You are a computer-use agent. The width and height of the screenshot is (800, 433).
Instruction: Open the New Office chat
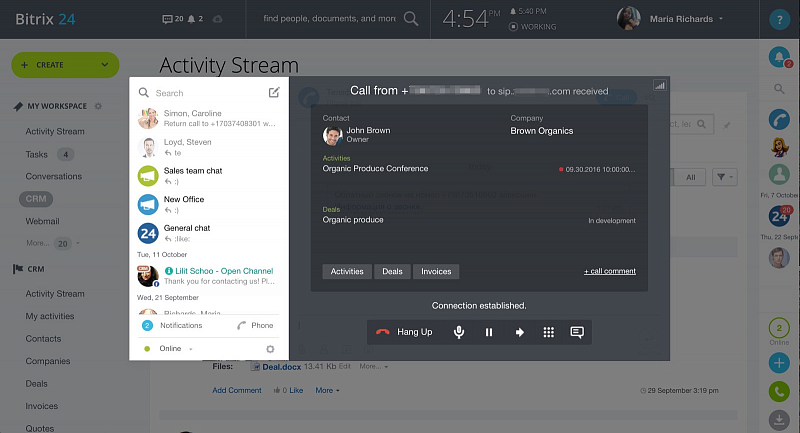pyautogui.click(x=209, y=204)
